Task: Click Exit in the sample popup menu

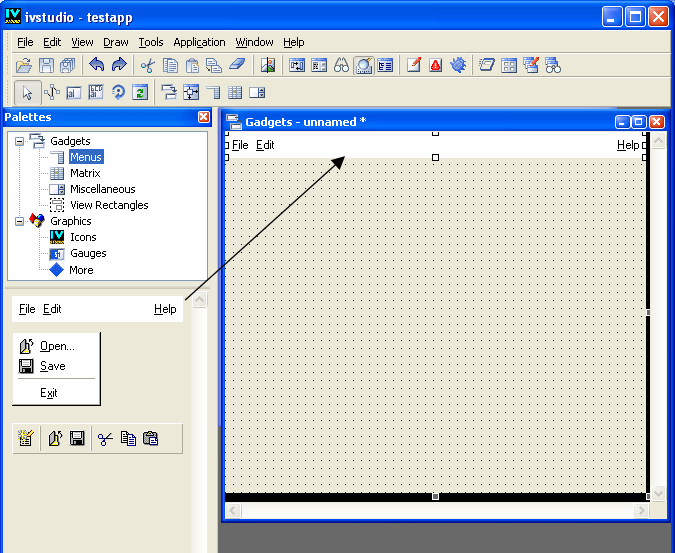Action: 49,393
